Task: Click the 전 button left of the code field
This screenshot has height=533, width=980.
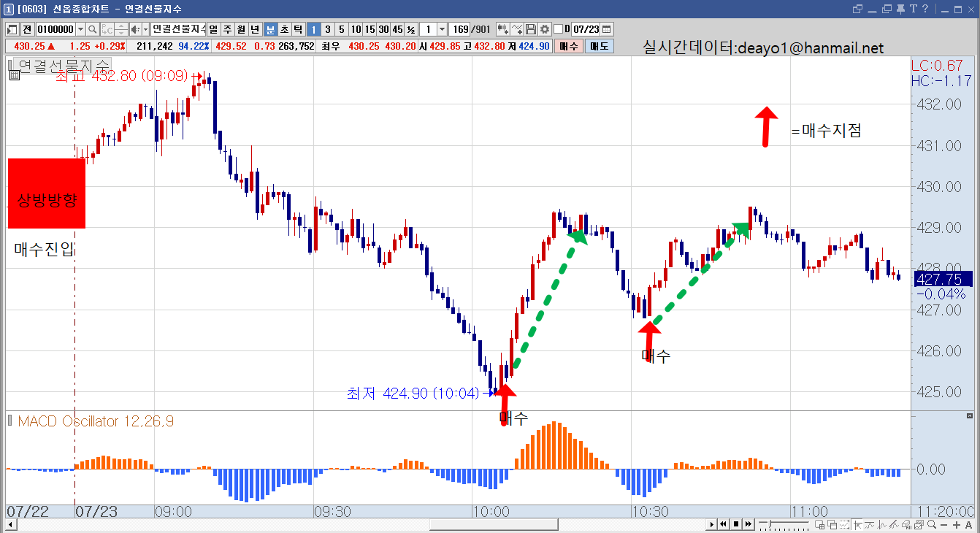Action: pyautogui.click(x=27, y=29)
